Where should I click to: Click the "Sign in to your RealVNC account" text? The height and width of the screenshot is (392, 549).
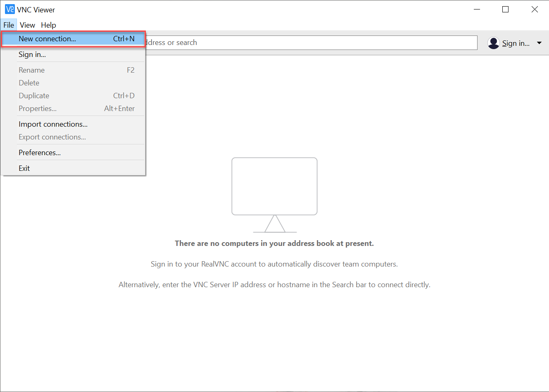tap(274, 264)
